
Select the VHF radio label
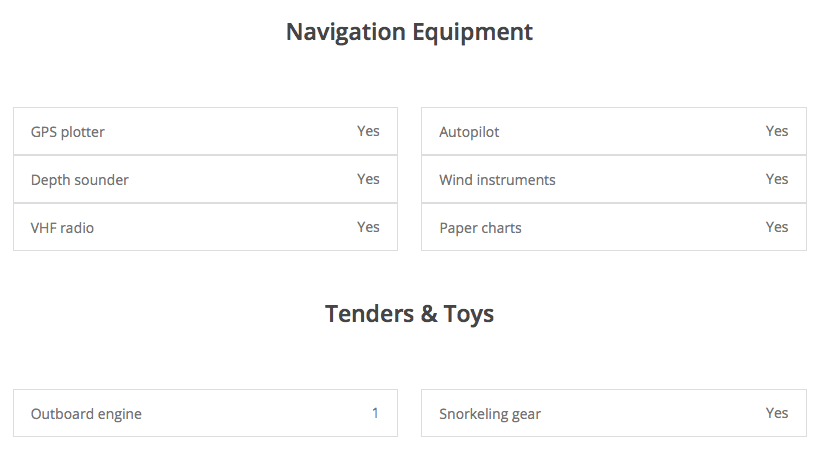point(62,228)
